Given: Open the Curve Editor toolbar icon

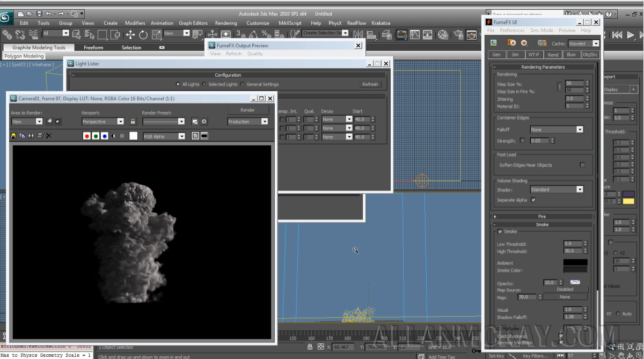Looking at the screenshot, I should [414, 35].
